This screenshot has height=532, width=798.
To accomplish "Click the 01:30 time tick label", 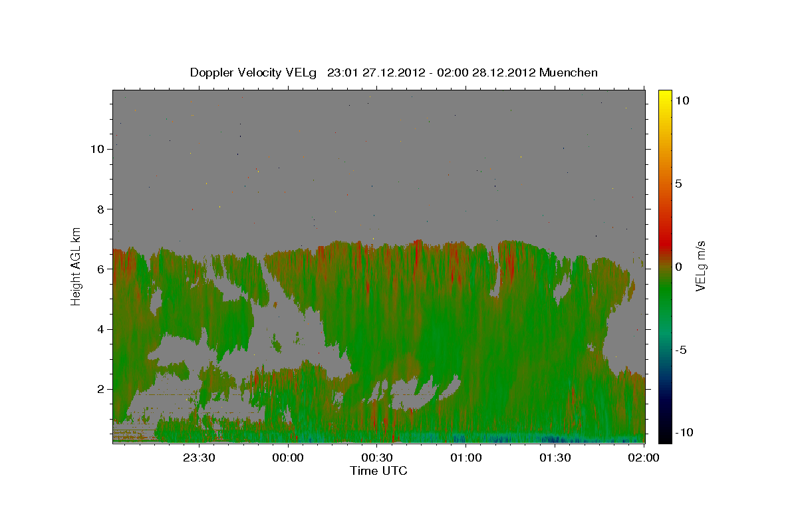I will [x=555, y=458].
